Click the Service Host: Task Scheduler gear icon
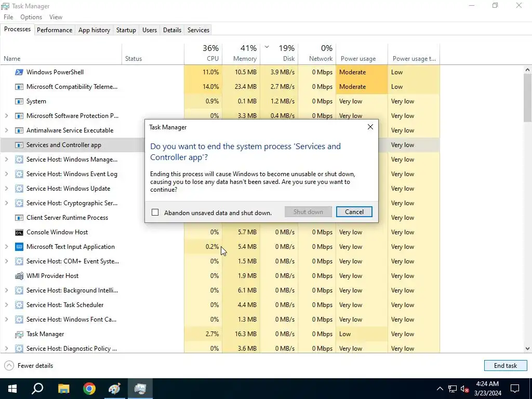 tap(19, 305)
